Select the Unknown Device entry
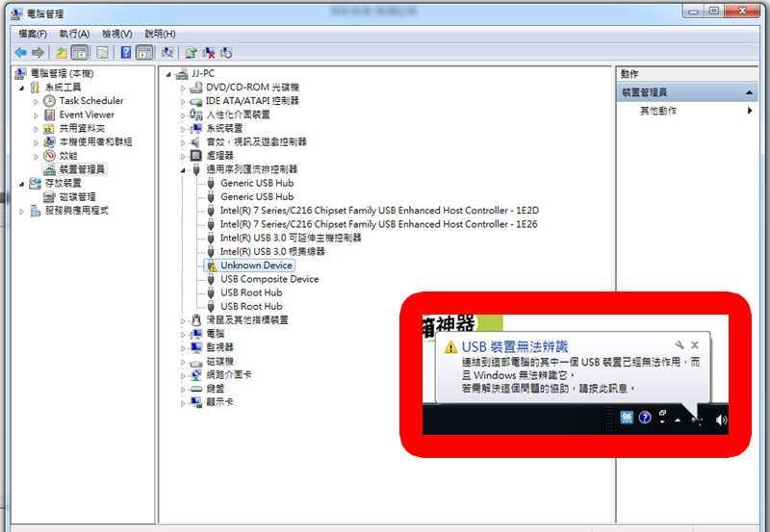Image resolution: width=770 pixels, height=532 pixels. point(256,266)
